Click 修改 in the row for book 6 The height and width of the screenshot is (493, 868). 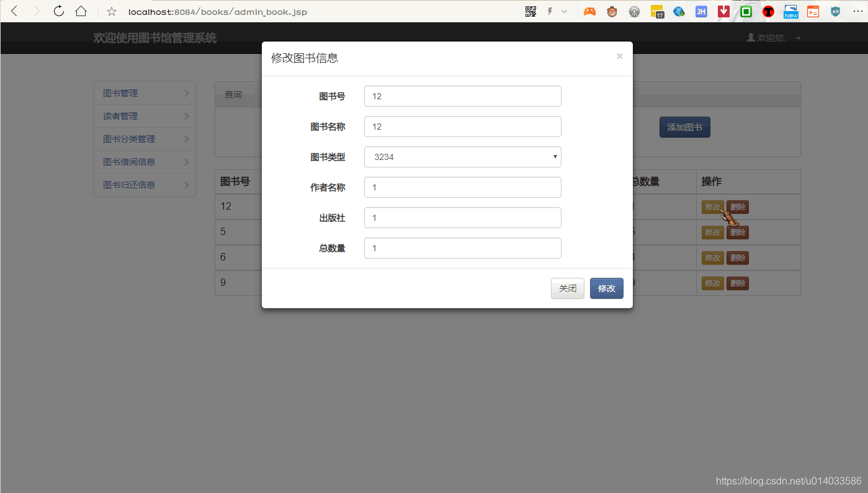click(712, 258)
